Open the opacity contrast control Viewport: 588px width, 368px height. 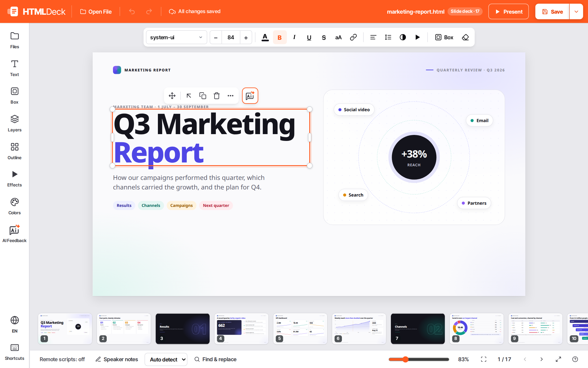click(x=403, y=37)
